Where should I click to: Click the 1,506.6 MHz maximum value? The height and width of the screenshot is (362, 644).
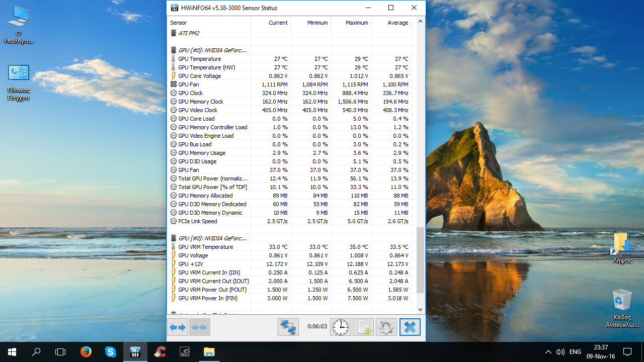click(353, 102)
